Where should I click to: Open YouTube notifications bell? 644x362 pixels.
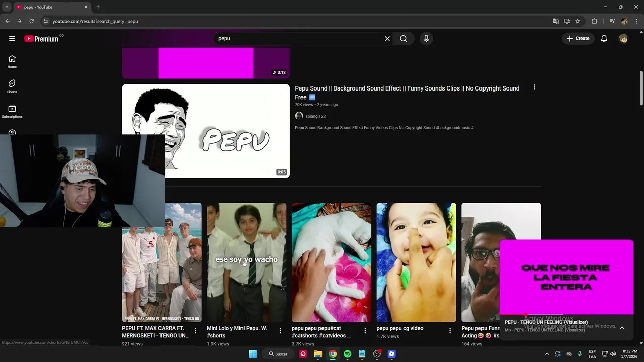click(604, 38)
